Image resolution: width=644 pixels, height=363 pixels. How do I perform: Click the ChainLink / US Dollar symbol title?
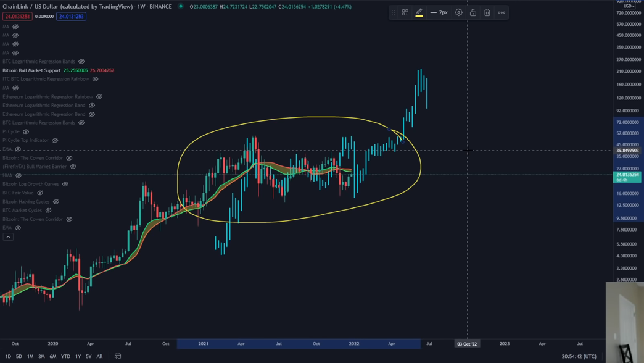68,7
